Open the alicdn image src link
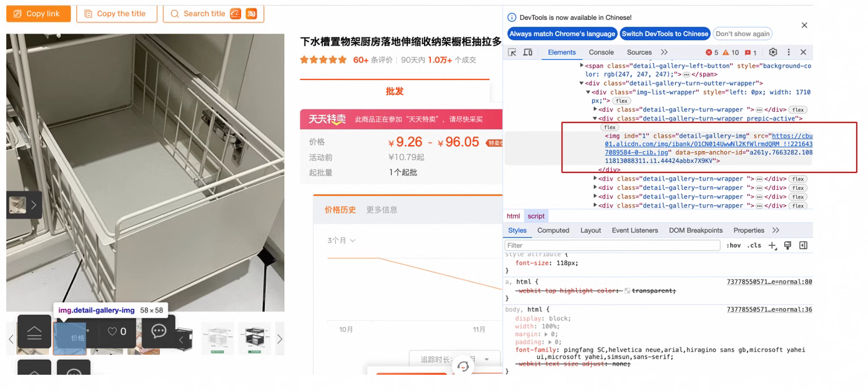This screenshot has width=868, height=391. pos(709,144)
